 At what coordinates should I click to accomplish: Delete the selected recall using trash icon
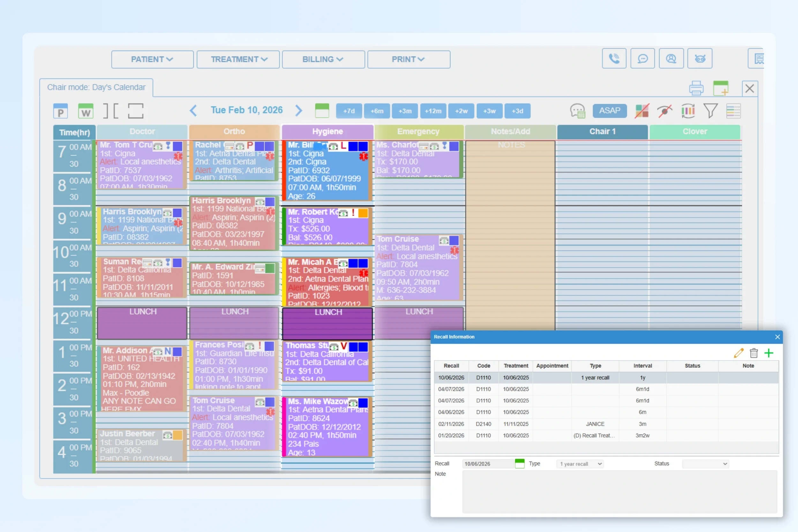point(754,353)
